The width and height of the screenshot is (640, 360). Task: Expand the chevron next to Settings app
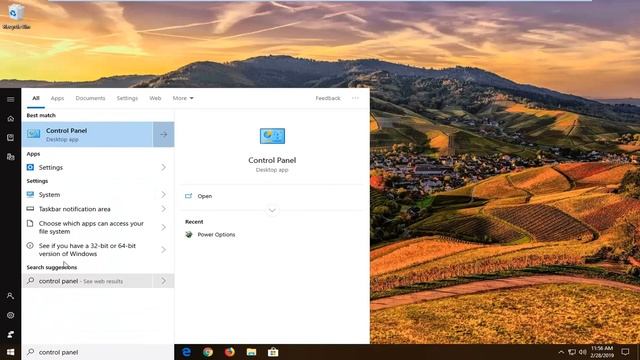click(x=164, y=167)
